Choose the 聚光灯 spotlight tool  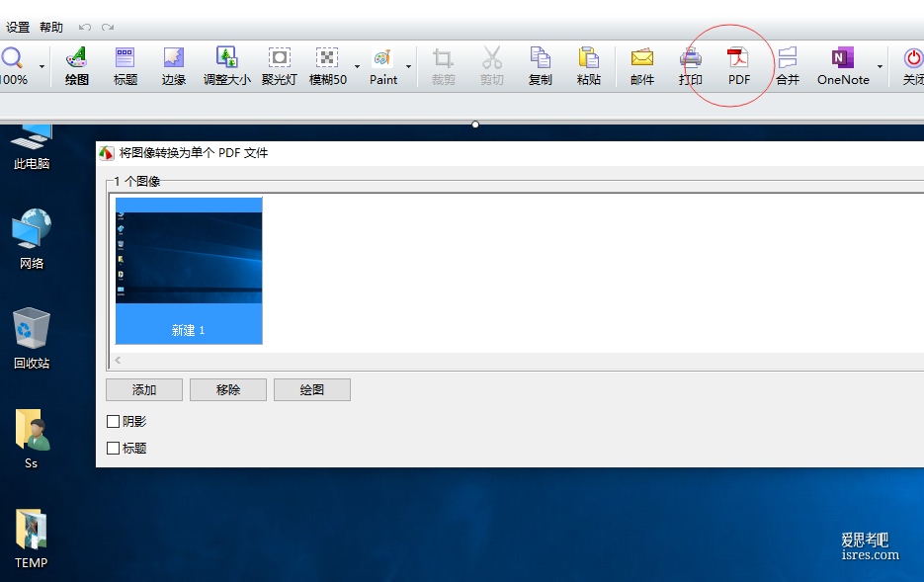click(280, 66)
